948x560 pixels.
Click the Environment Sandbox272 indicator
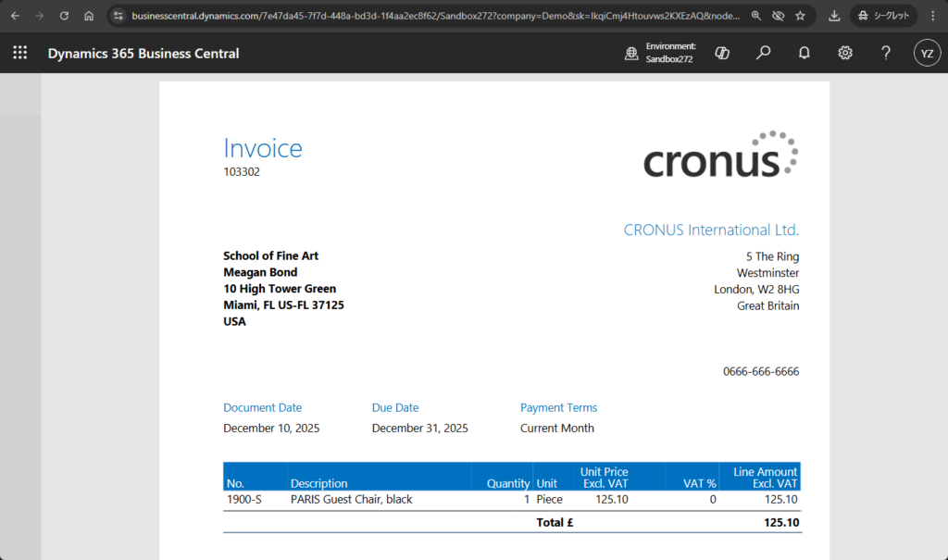pyautogui.click(x=661, y=53)
